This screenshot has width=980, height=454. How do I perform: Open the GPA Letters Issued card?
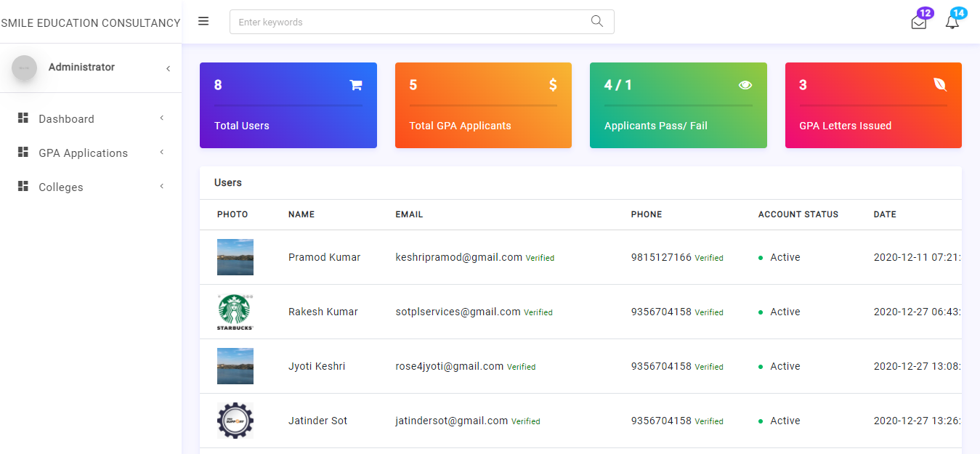click(873, 105)
